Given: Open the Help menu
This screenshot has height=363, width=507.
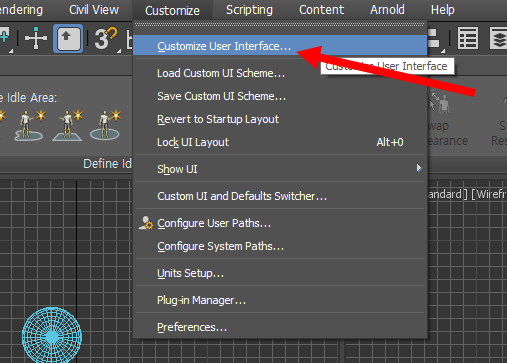Looking at the screenshot, I should point(442,10).
